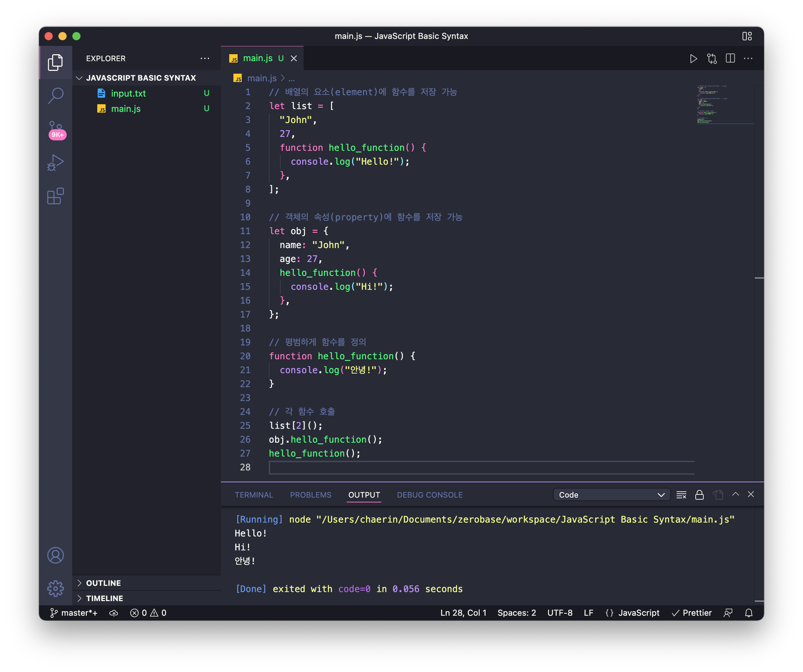Expand the OUTLINE section

coord(103,583)
